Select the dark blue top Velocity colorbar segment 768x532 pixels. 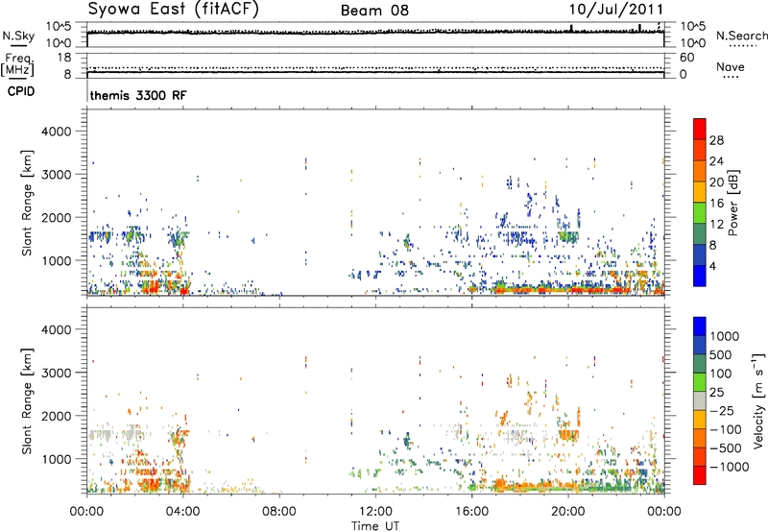click(700, 326)
